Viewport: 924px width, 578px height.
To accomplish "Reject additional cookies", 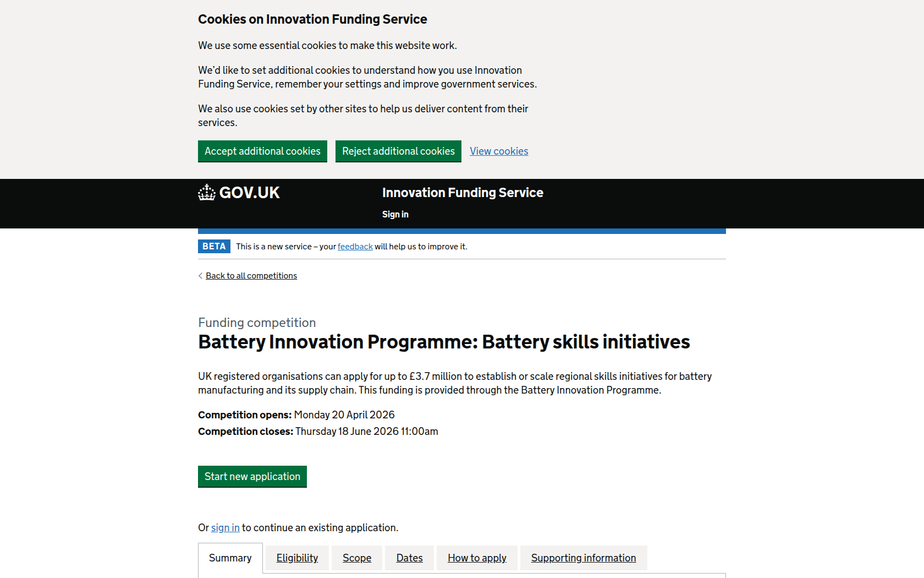I will pyautogui.click(x=398, y=151).
